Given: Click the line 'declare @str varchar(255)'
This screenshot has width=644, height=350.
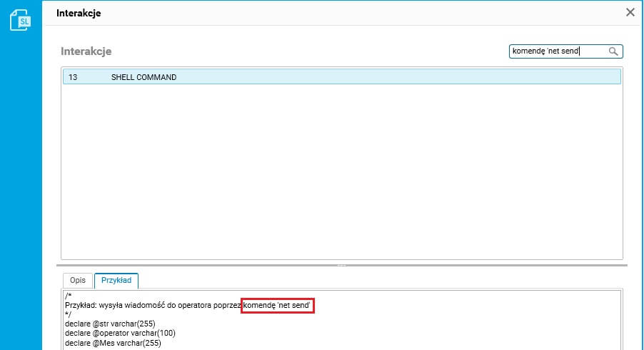Looking at the screenshot, I should click(110, 324).
